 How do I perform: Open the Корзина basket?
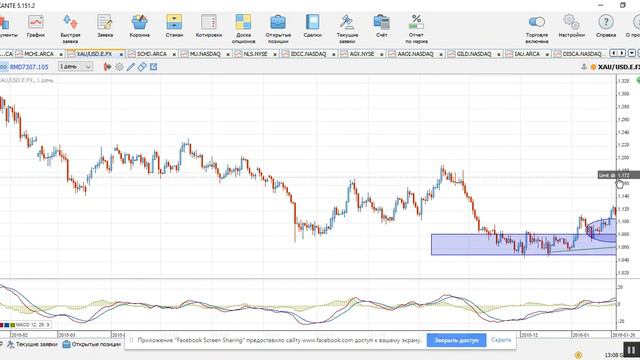tap(140, 26)
